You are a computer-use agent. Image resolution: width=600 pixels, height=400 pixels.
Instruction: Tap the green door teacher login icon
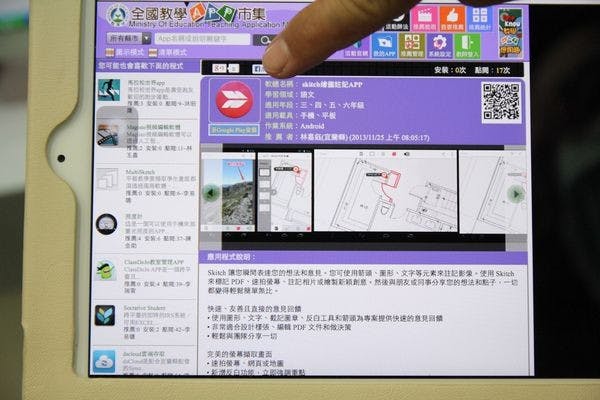click(467, 46)
